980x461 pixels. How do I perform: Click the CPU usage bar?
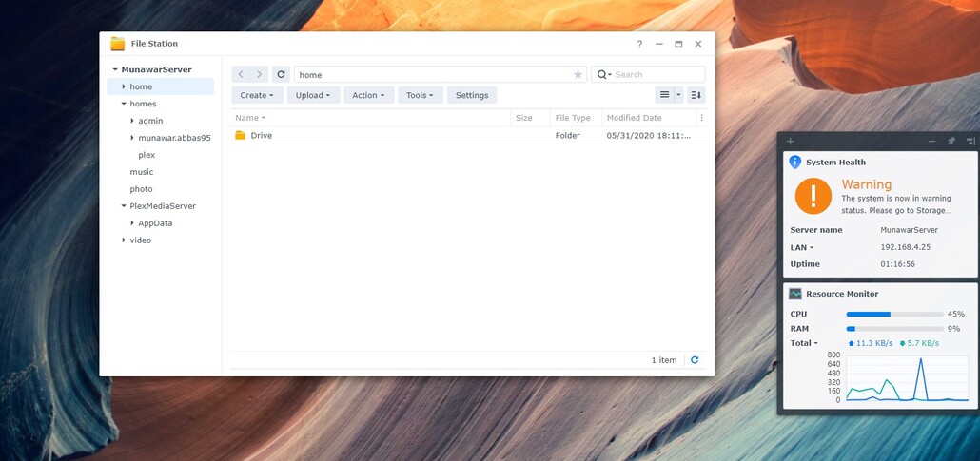[x=895, y=315]
